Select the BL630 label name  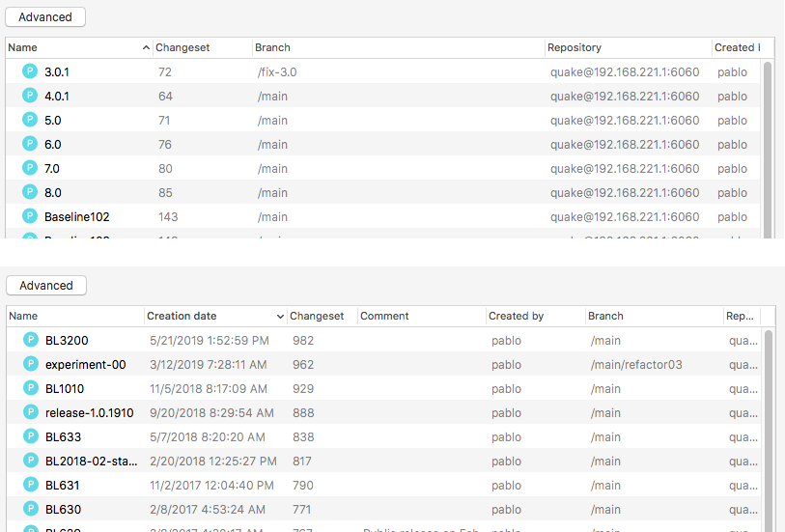pyautogui.click(x=63, y=509)
